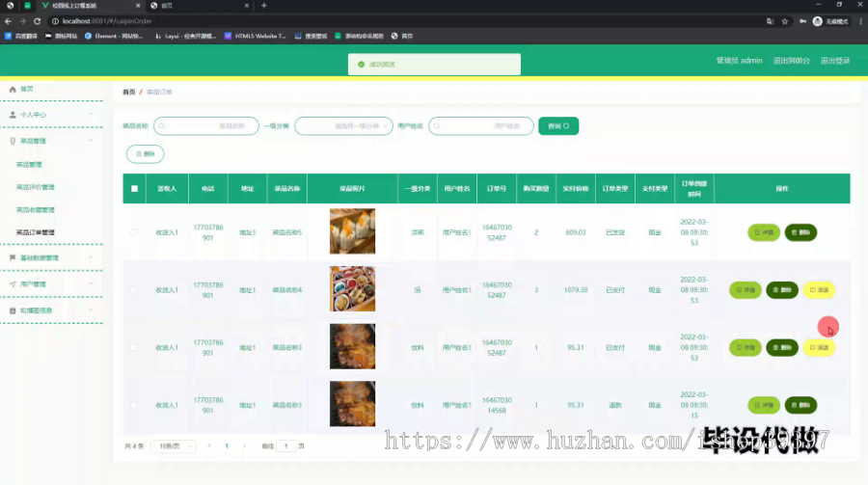Viewport: 868px width, 485px height.
Task: Open the 一级分类 select dropdown
Action: pos(343,126)
